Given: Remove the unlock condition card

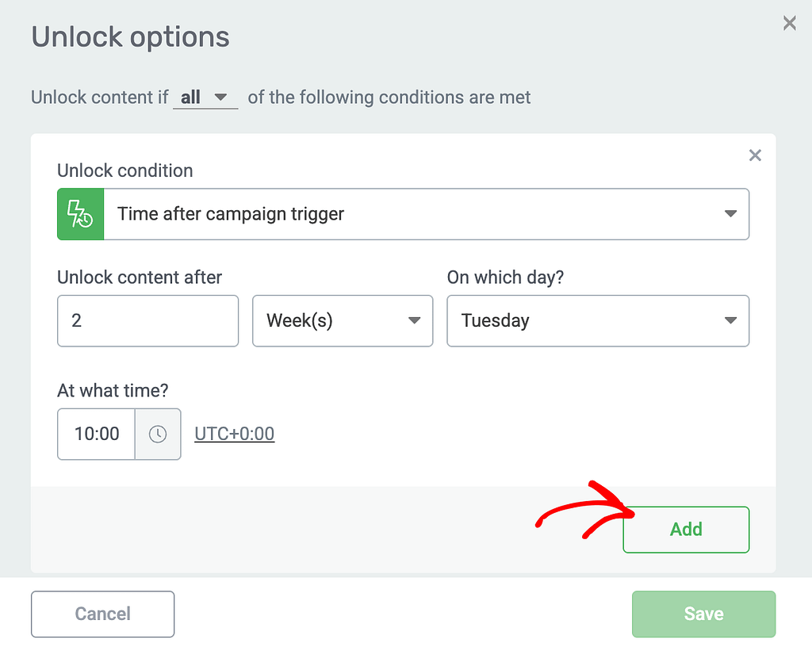Looking at the screenshot, I should click(x=755, y=155).
